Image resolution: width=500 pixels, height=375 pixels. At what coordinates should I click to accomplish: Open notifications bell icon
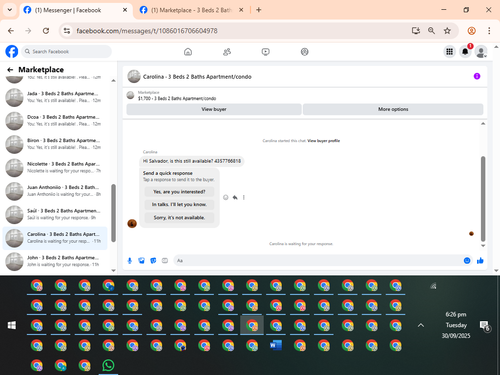click(x=465, y=52)
